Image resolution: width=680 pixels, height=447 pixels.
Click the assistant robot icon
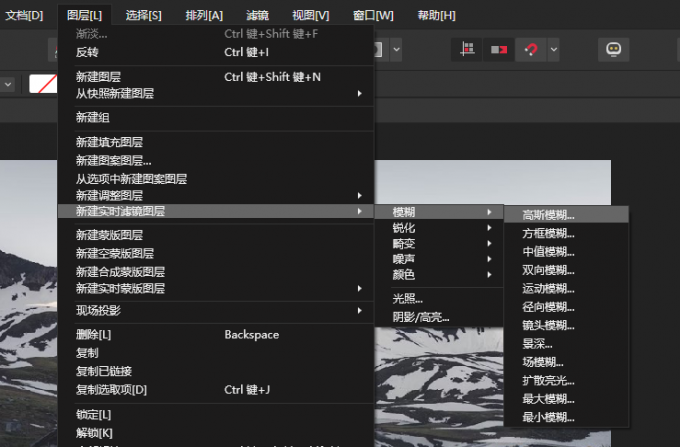[613, 49]
